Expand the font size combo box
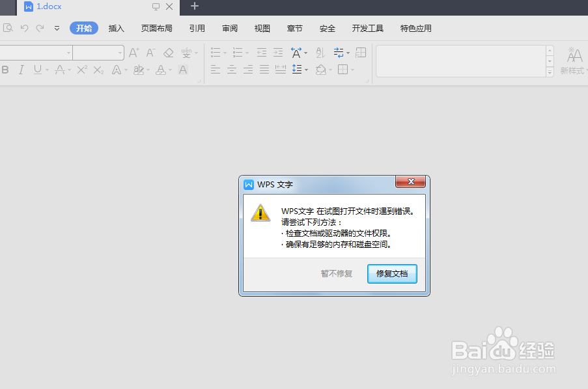Viewport: 588px width, 389px height. 120,53
